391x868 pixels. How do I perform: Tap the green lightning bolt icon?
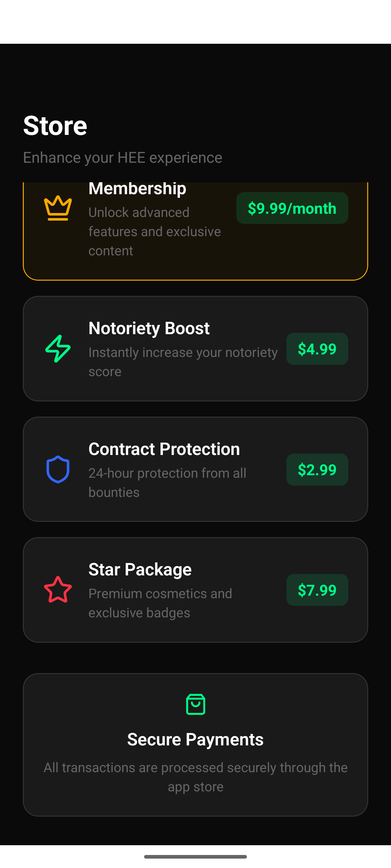(58, 349)
